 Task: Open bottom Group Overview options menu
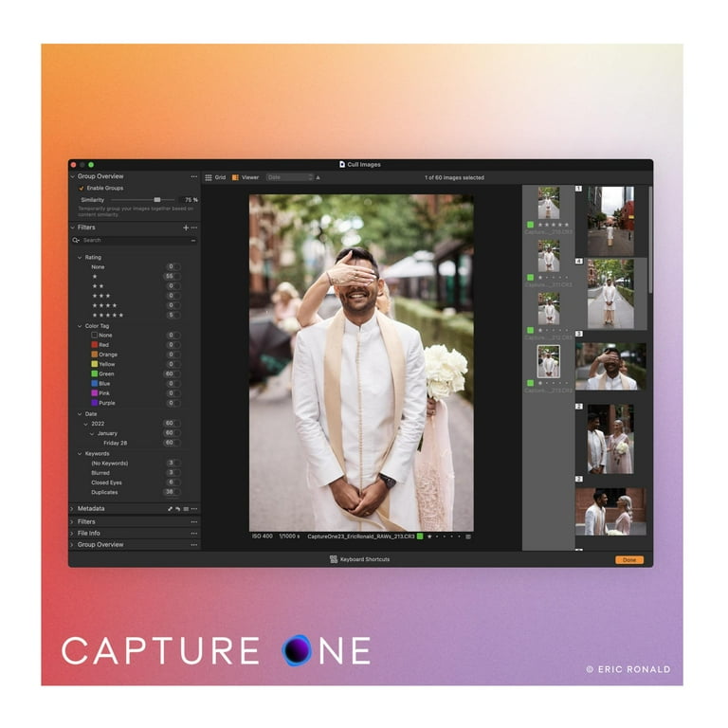[x=194, y=545]
